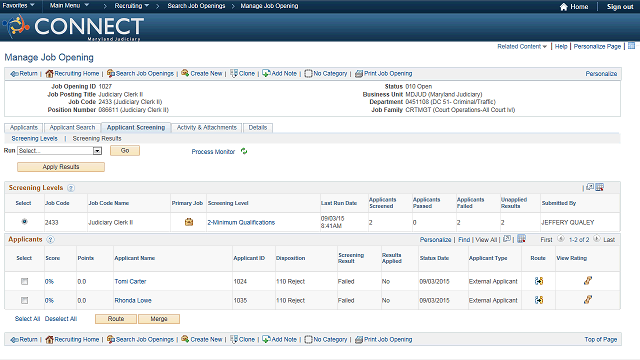
Task: Click the Merge button
Action: [159, 319]
